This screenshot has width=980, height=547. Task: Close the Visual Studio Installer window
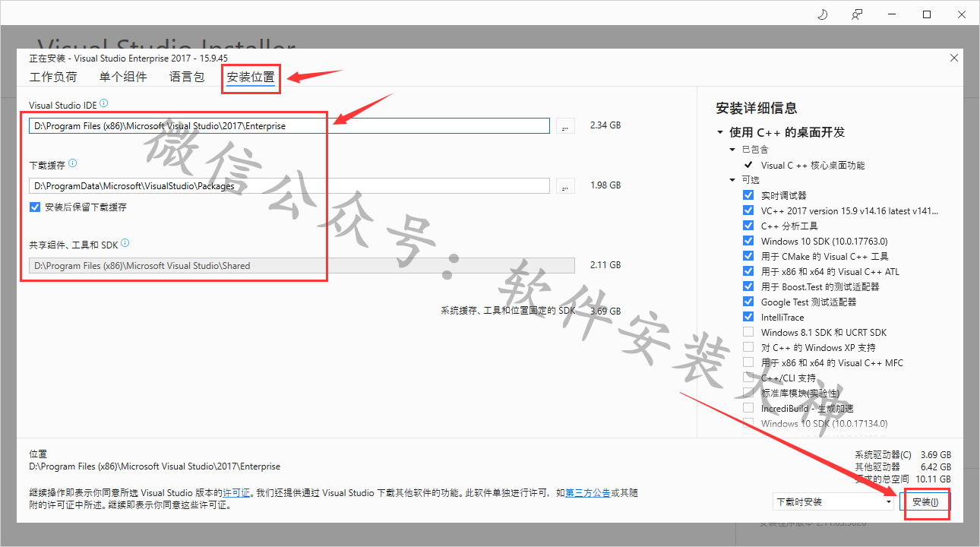pos(962,14)
